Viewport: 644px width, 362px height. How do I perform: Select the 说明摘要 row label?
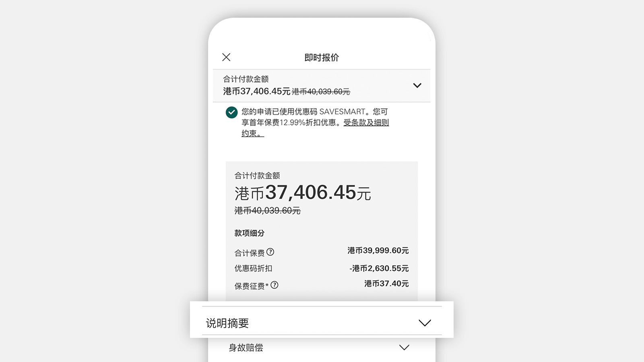pyautogui.click(x=227, y=323)
